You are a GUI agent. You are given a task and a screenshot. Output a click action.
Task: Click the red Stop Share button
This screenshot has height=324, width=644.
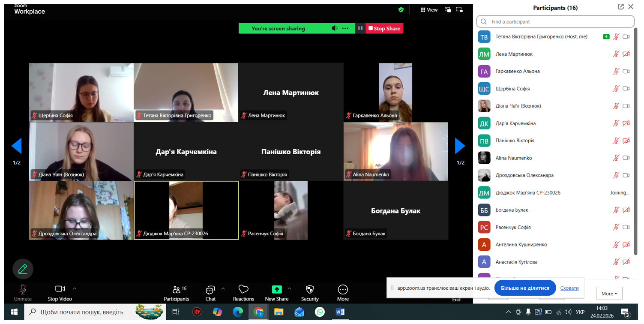pyautogui.click(x=384, y=28)
